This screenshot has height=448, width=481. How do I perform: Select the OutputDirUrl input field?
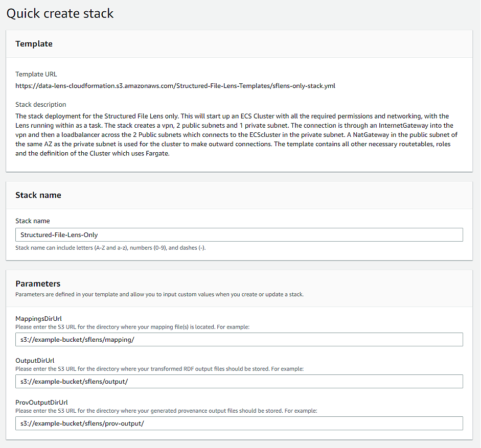coord(239,381)
